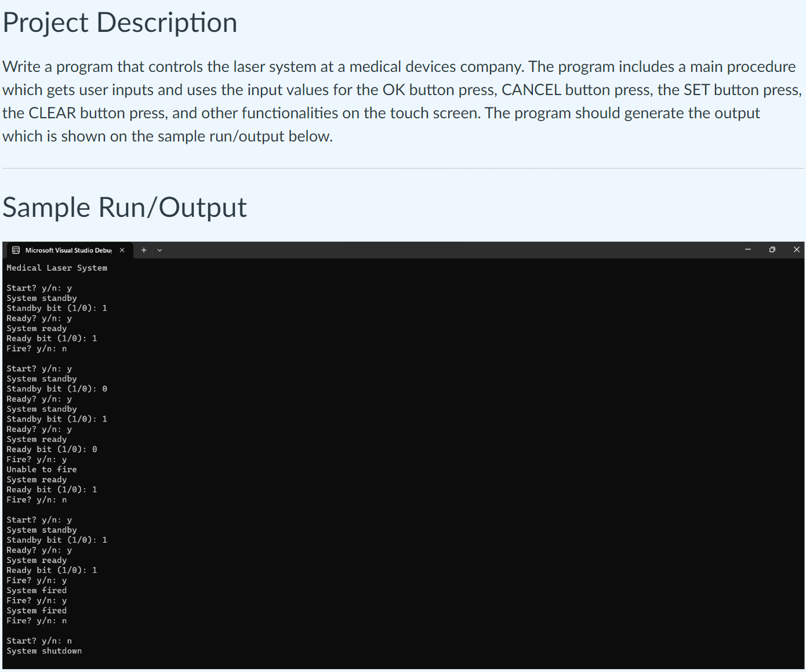Open the terminal tab dropdown chevron
The height and width of the screenshot is (672, 806).
(159, 250)
